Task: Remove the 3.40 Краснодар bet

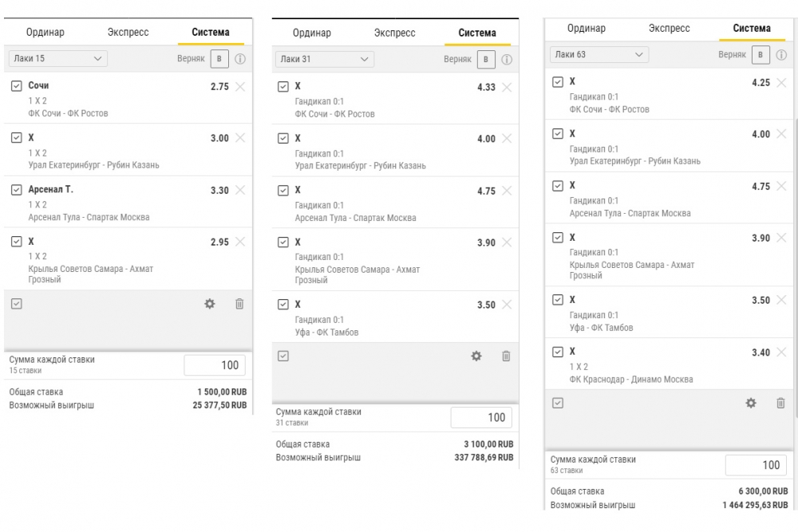Action: coord(782,352)
